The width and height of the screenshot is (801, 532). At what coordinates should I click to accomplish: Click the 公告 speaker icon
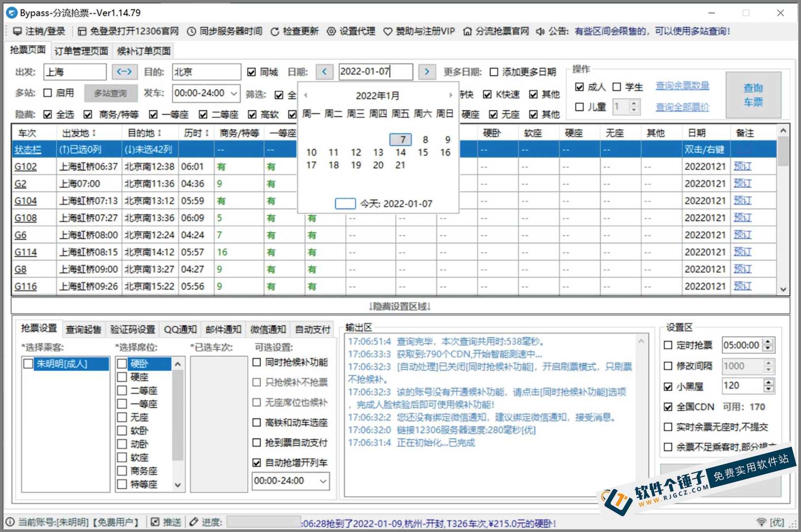pyautogui.click(x=540, y=32)
